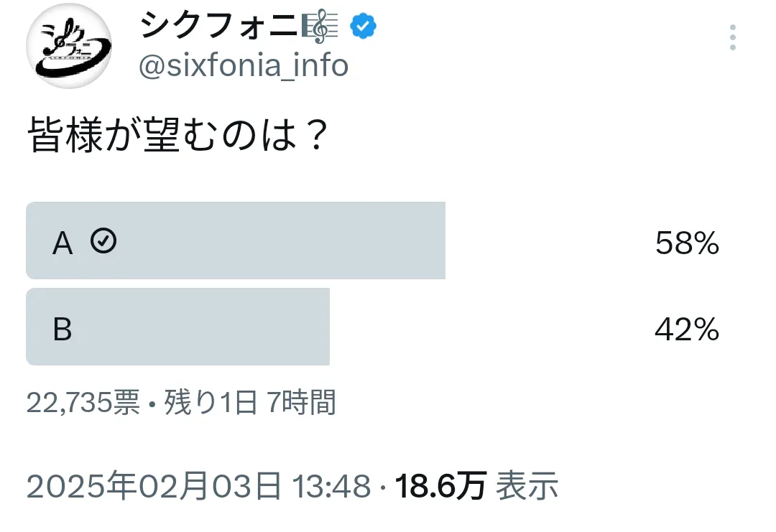Viewport: 776px width, 532px height.
Task: Open the 2025年02月03日 13:48 timestamp link
Action: click(199, 487)
